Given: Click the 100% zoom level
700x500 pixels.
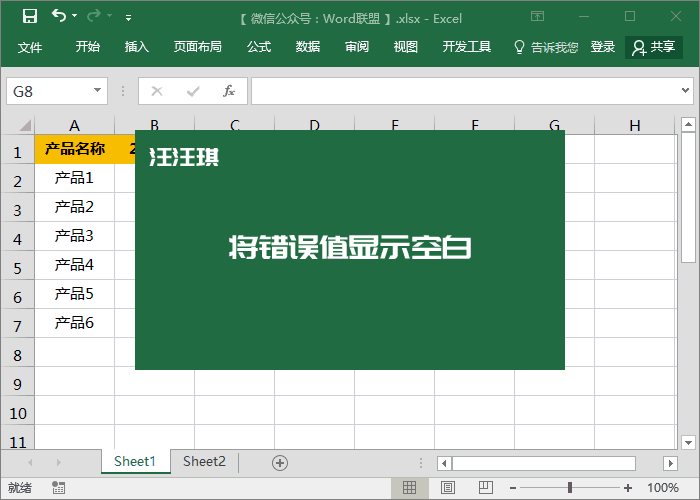Looking at the screenshot, I should tap(663, 488).
